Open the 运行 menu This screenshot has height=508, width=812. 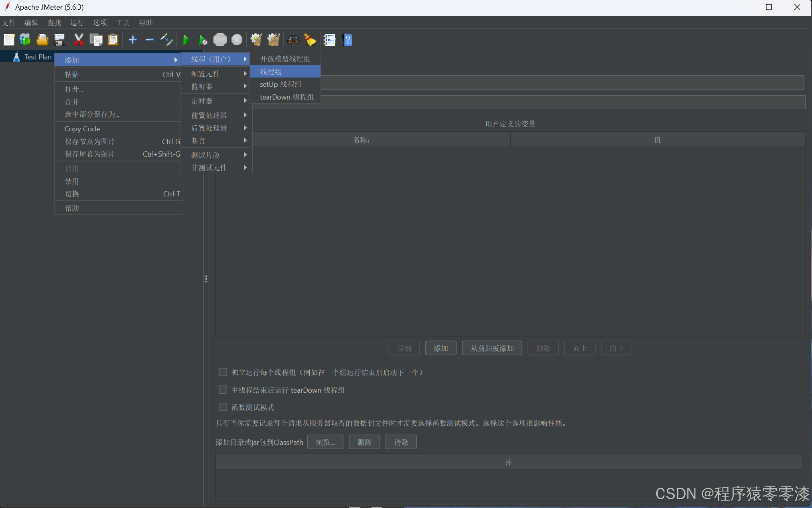77,22
